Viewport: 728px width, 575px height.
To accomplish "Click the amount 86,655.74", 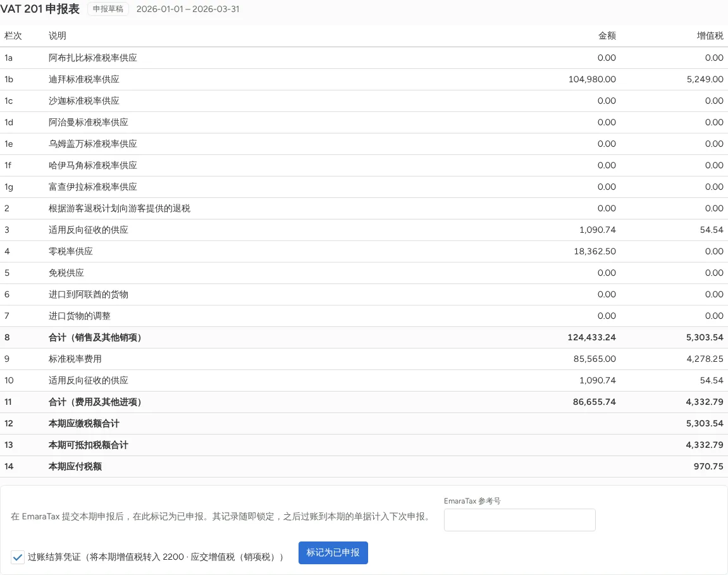I will [x=595, y=402].
